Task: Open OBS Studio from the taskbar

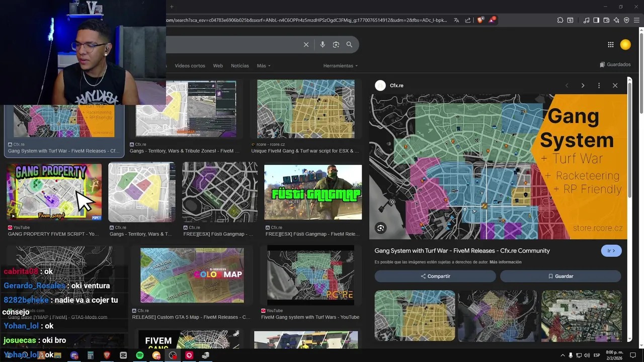Action: [x=173, y=355]
